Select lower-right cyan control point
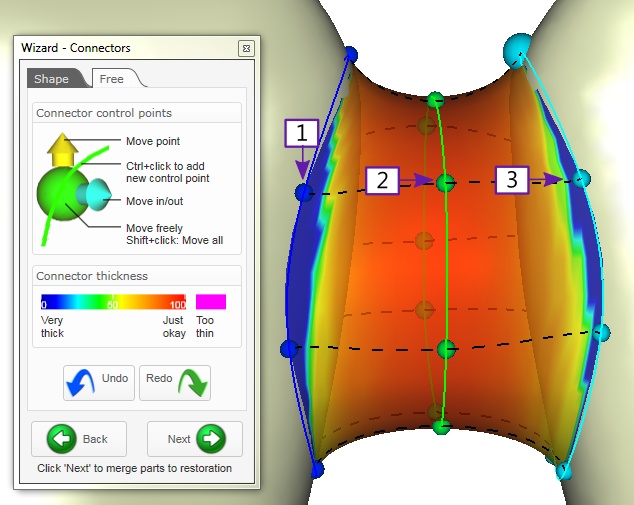The image size is (634, 505). tap(602, 332)
